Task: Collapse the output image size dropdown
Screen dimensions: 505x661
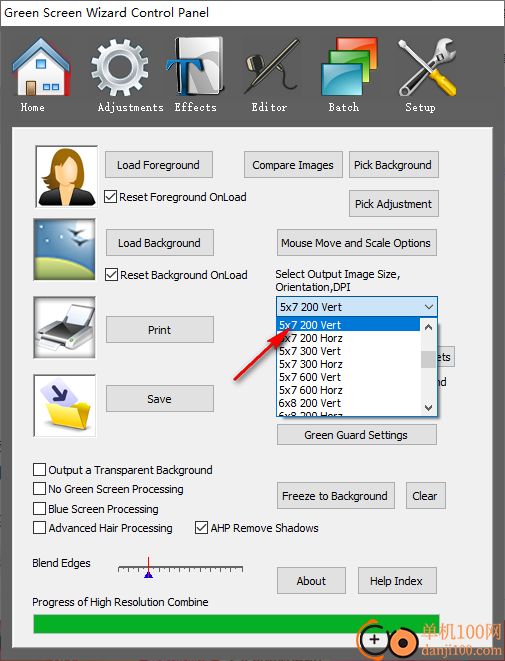Action: point(429,307)
